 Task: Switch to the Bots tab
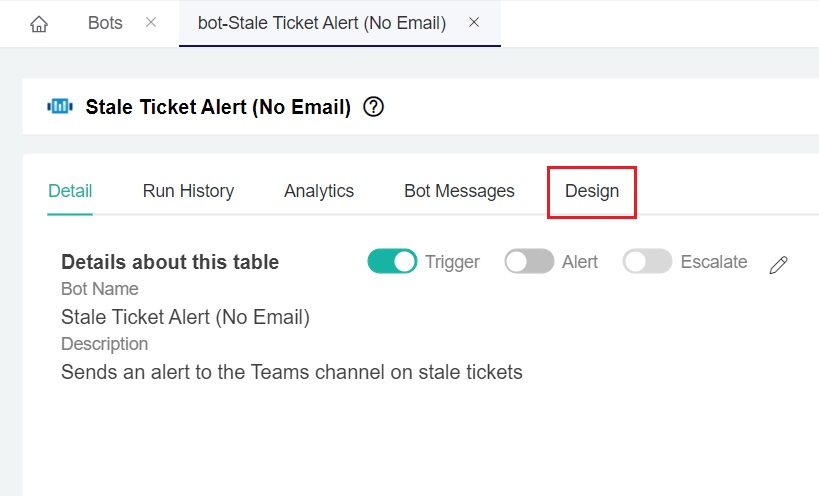click(105, 22)
